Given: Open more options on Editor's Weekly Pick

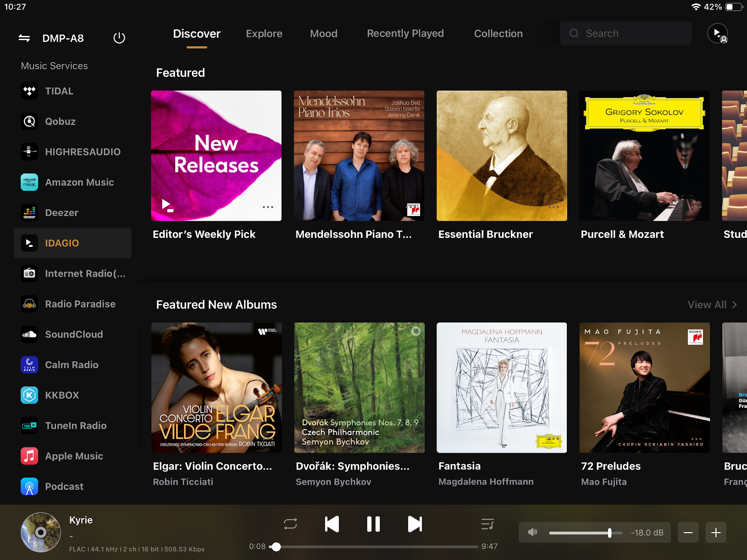Looking at the screenshot, I should pyautogui.click(x=268, y=207).
